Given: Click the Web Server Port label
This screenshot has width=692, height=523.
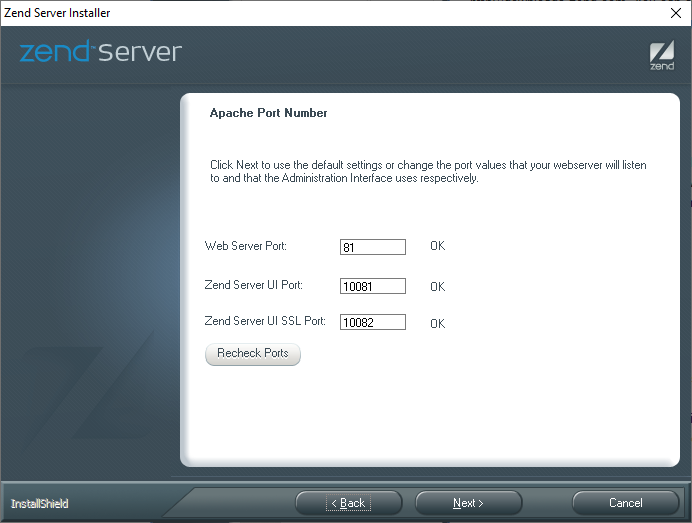Looking at the screenshot, I should point(246,246).
